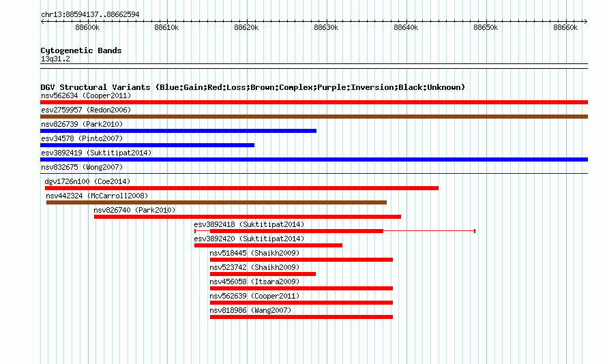Click the ruler's left arrowhead

[42, 21]
